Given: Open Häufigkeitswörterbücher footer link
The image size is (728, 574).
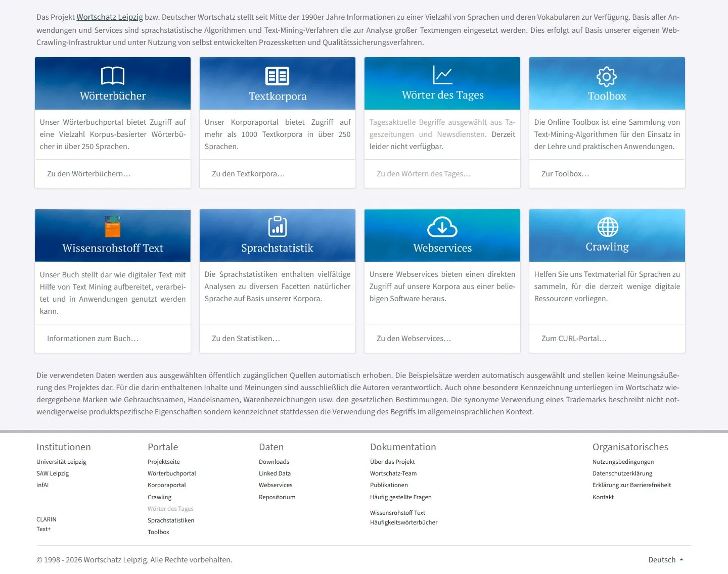Looking at the screenshot, I should [404, 522].
